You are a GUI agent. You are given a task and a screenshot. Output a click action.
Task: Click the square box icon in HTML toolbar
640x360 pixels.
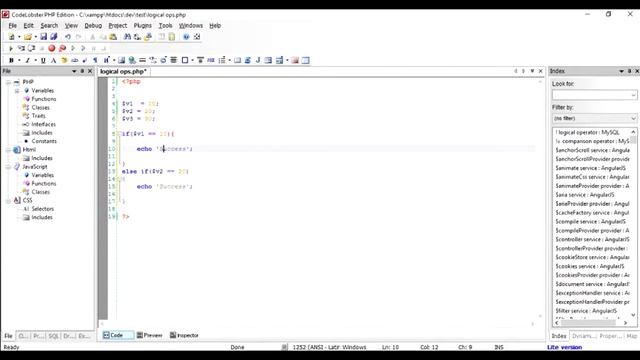185,60
